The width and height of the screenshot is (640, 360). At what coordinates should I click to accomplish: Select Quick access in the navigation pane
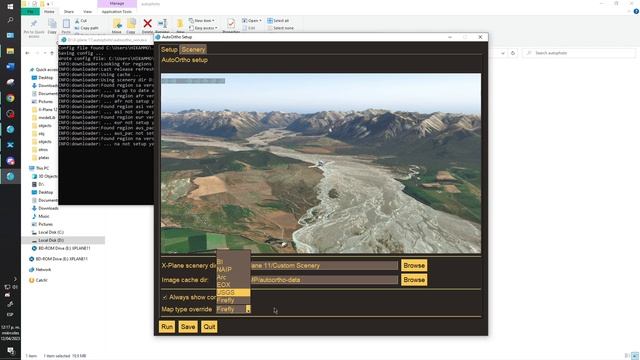click(43, 70)
